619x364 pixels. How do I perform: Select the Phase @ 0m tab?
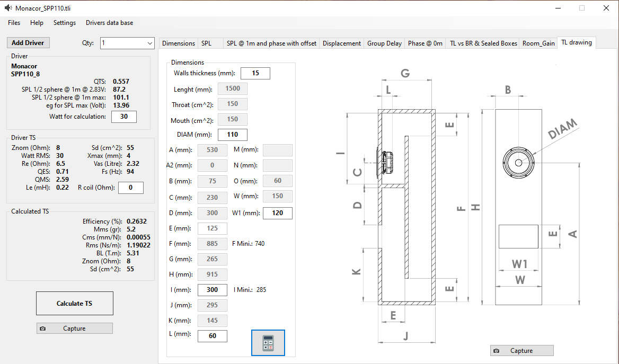425,43
